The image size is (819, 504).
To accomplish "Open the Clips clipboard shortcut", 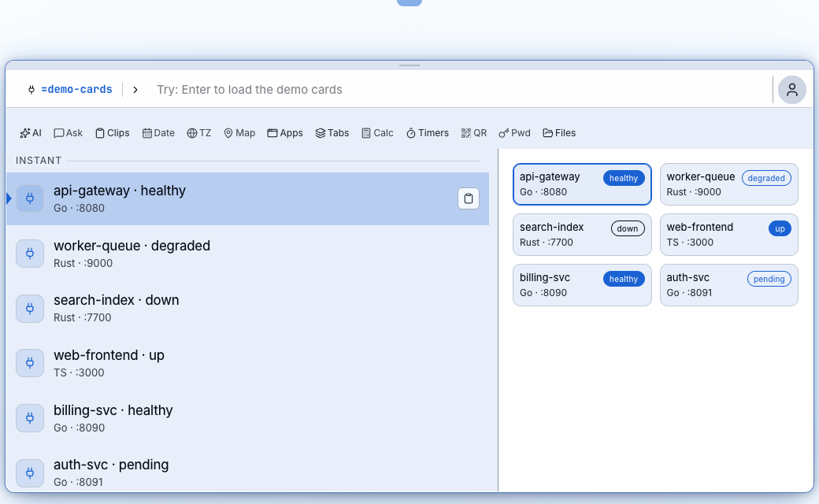I will (113, 133).
